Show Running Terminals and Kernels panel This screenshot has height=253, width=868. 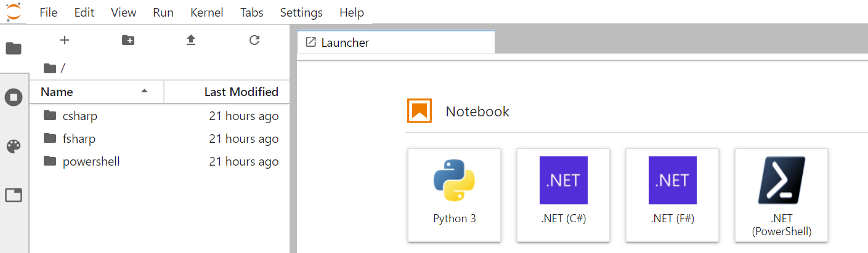14,97
